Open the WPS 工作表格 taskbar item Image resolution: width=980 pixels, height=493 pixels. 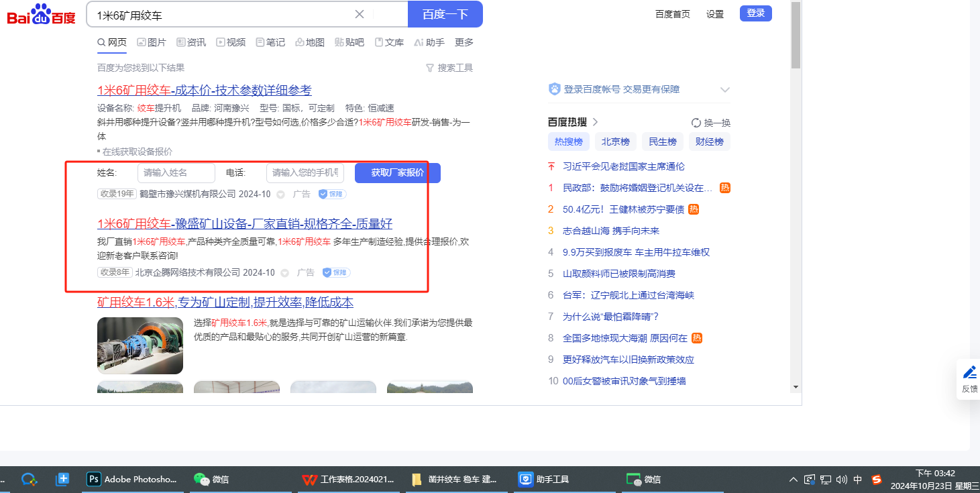pos(349,480)
